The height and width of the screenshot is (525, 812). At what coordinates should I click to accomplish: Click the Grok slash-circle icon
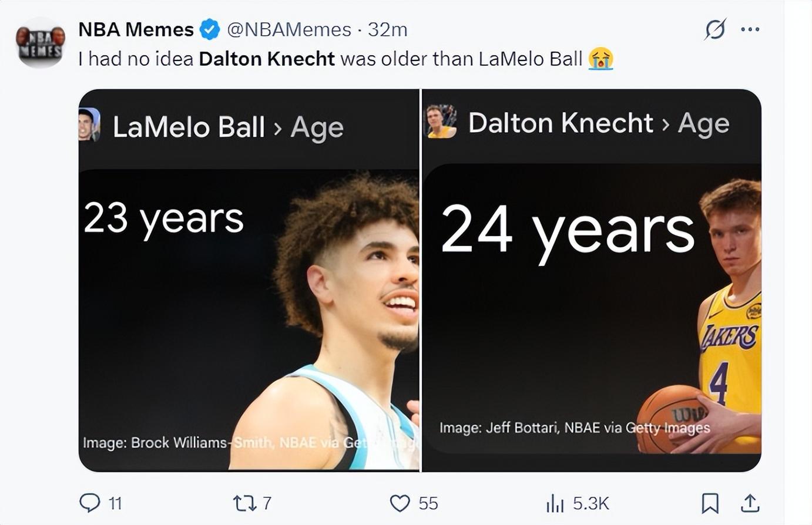point(715,29)
